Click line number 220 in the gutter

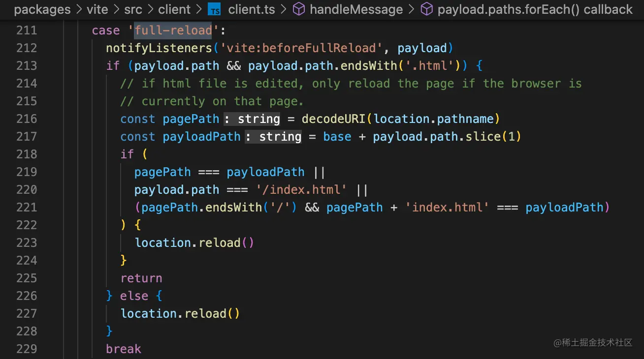click(x=27, y=190)
